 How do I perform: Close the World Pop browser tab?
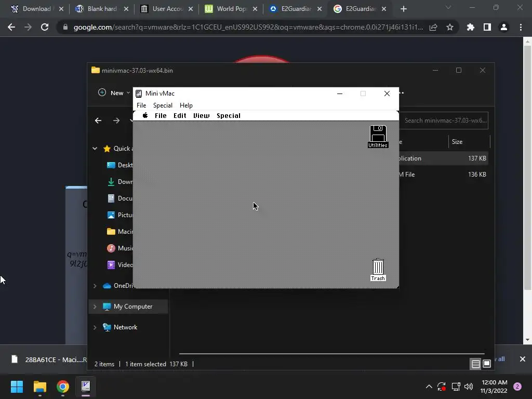(255, 9)
